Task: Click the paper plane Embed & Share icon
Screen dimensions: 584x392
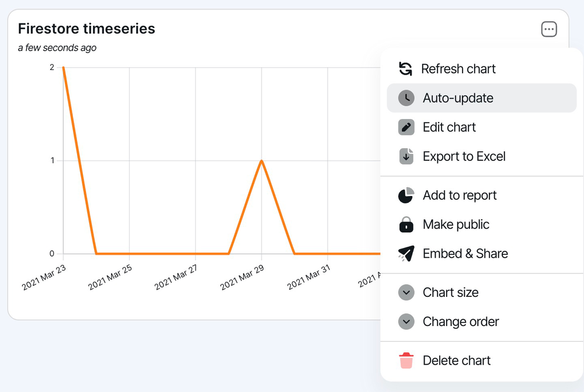Action: [406, 253]
